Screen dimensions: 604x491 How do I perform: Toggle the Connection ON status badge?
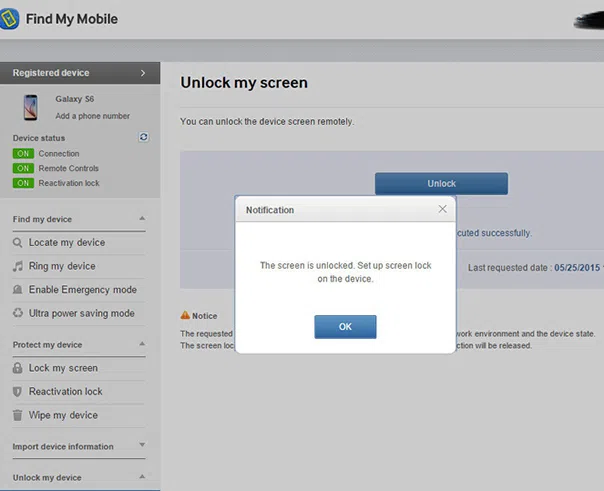23,154
